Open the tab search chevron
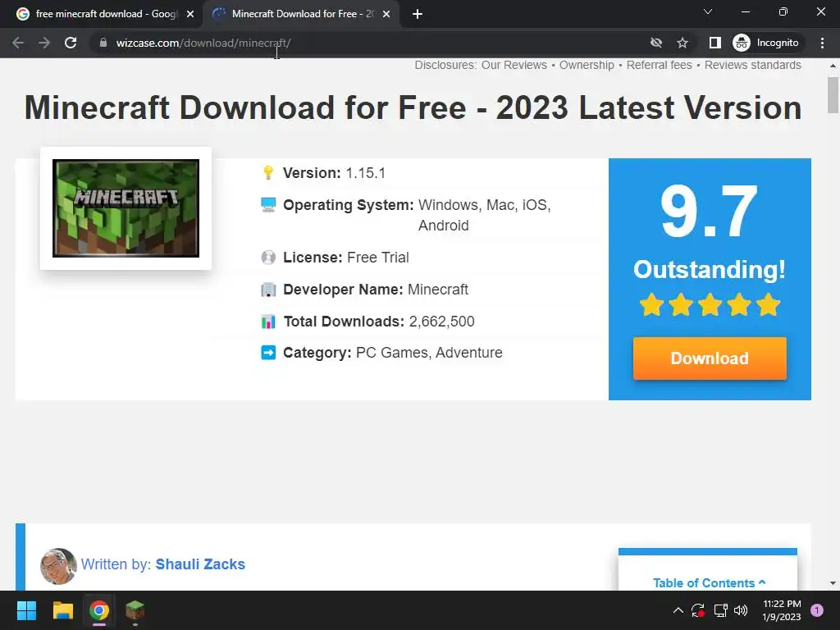 click(708, 11)
